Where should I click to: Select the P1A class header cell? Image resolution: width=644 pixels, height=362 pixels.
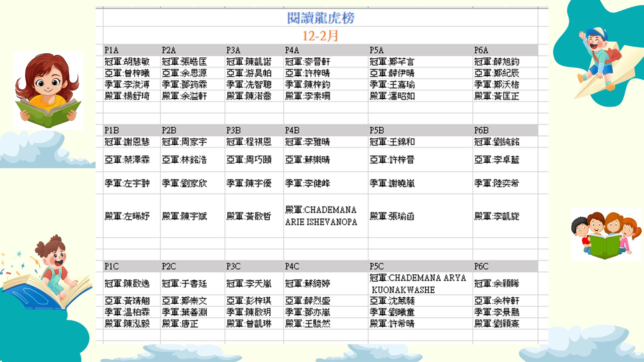tap(112, 50)
